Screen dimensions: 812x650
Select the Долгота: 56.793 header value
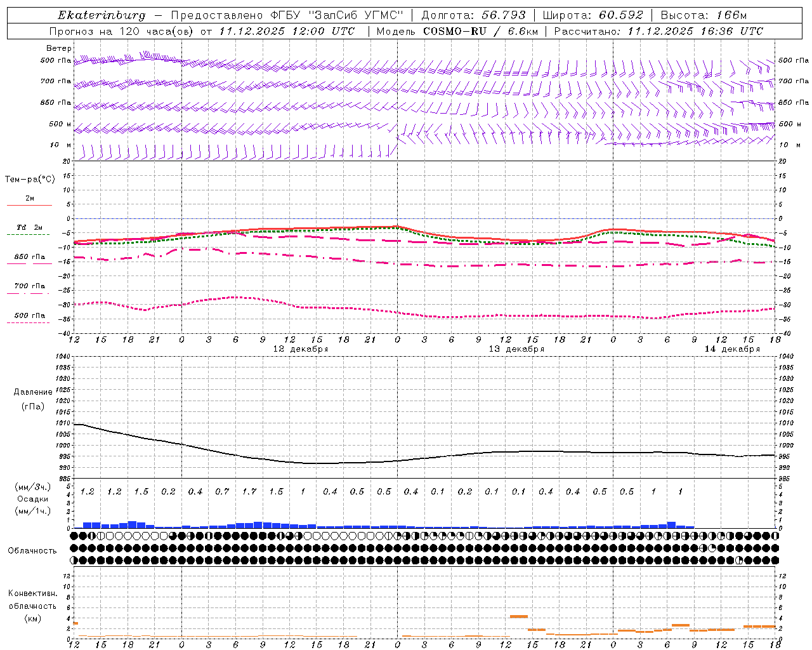point(473,15)
